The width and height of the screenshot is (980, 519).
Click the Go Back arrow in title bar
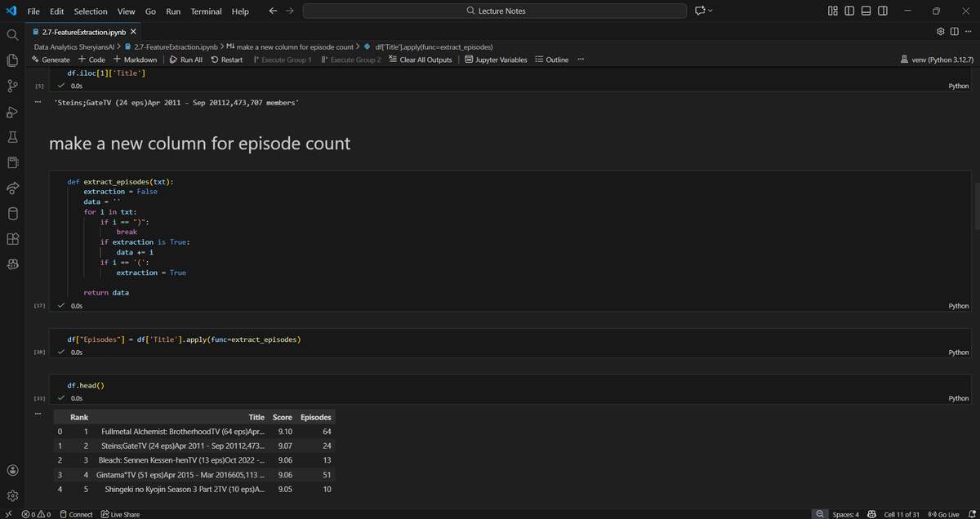click(x=273, y=11)
